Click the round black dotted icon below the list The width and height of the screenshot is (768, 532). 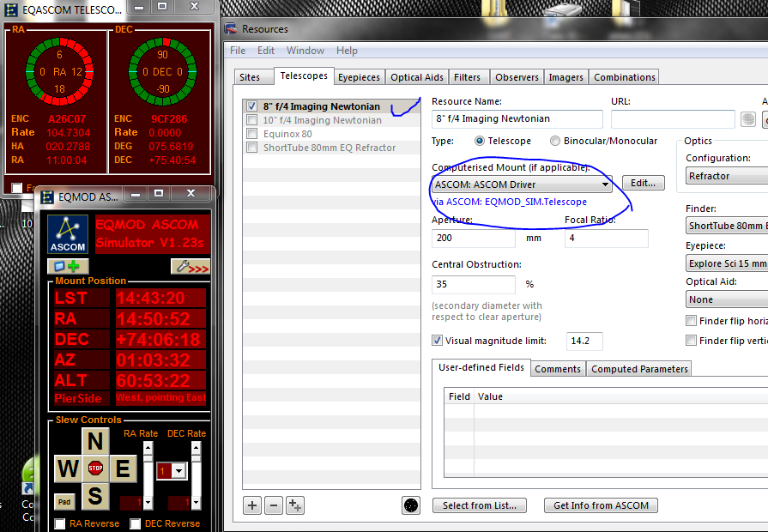(411, 505)
